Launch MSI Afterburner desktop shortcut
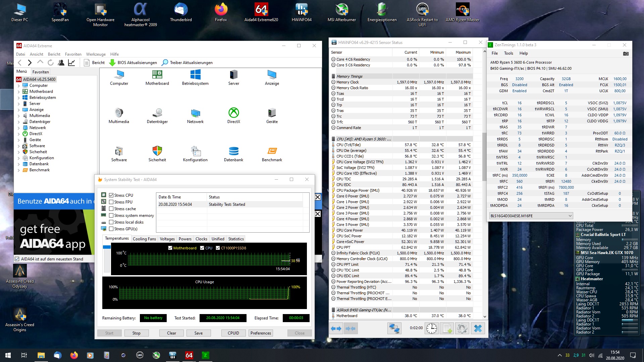This screenshot has width=644, height=362. (341, 10)
